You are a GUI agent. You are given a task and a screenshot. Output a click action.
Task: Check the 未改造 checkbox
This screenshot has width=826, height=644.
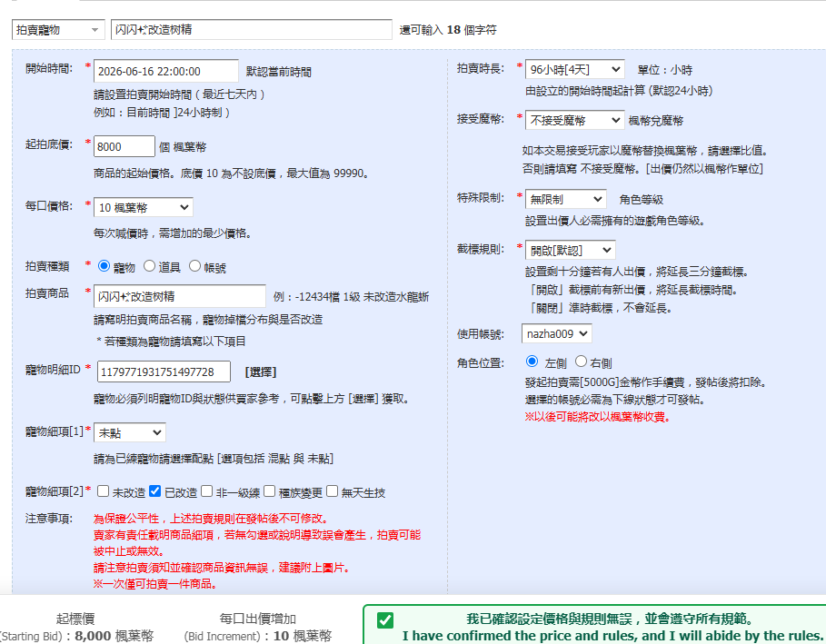coord(104,491)
